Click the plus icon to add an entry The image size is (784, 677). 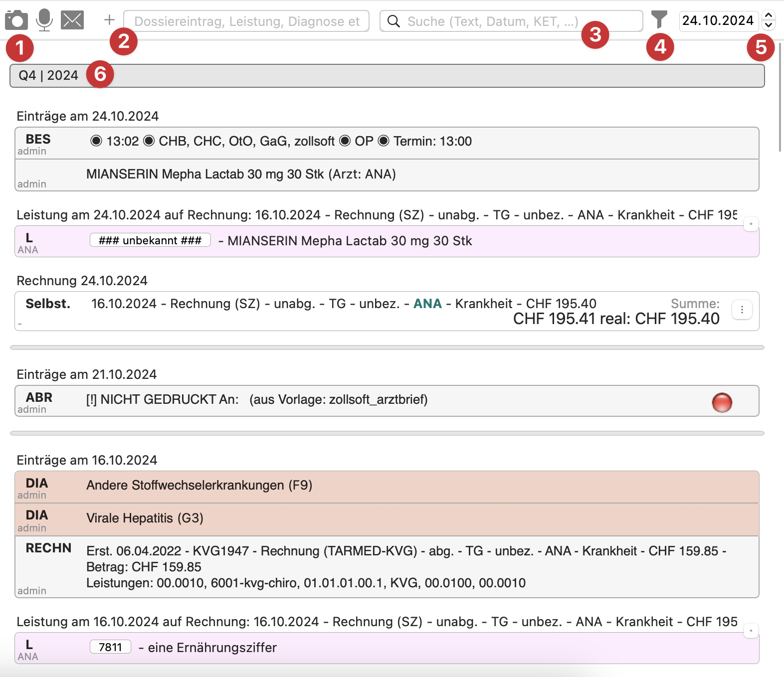coord(109,20)
